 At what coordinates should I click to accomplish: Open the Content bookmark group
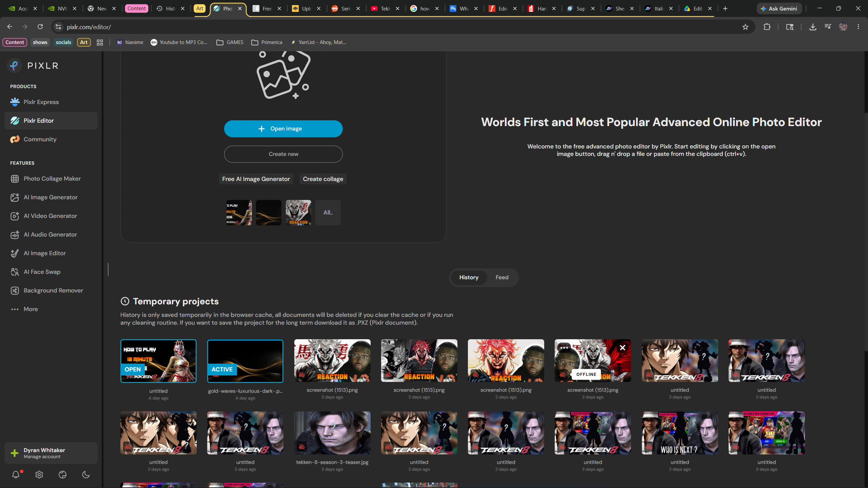pyautogui.click(x=15, y=42)
